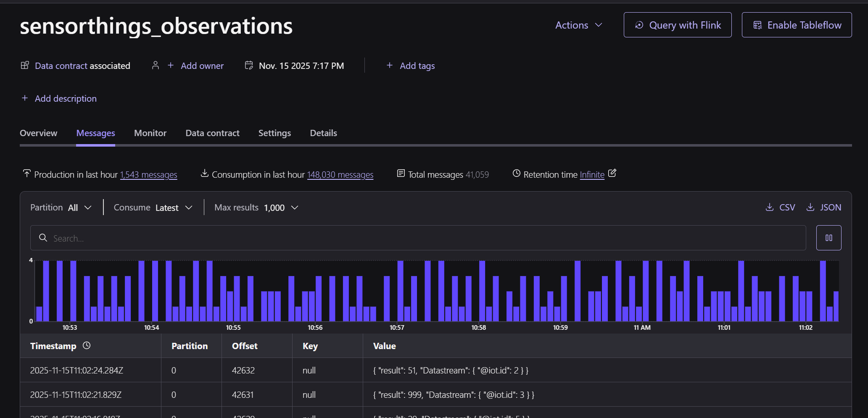This screenshot has height=418, width=868.
Task: Click the Add owner plus icon
Action: click(x=171, y=66)
